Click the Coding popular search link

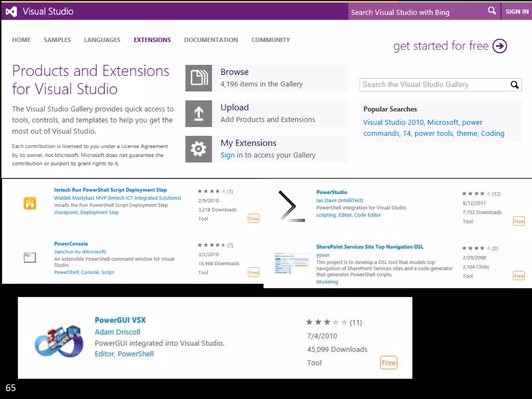point(493,134)
